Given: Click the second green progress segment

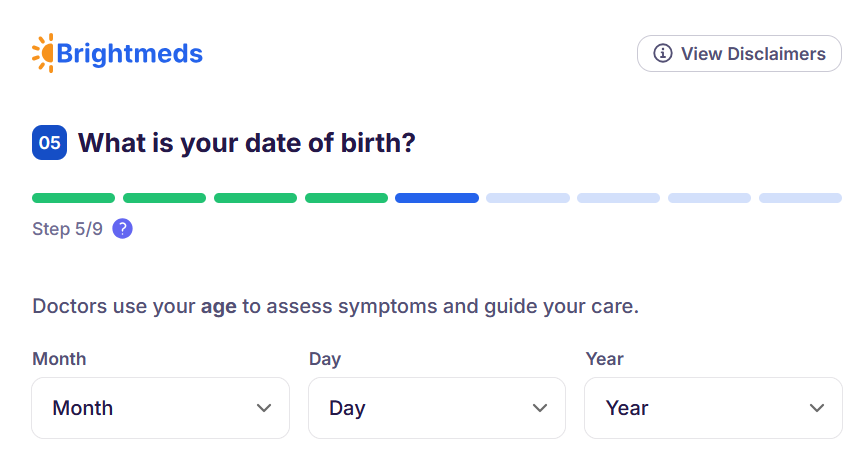Looking at the screenshot, I should click(x=164, y=198).
